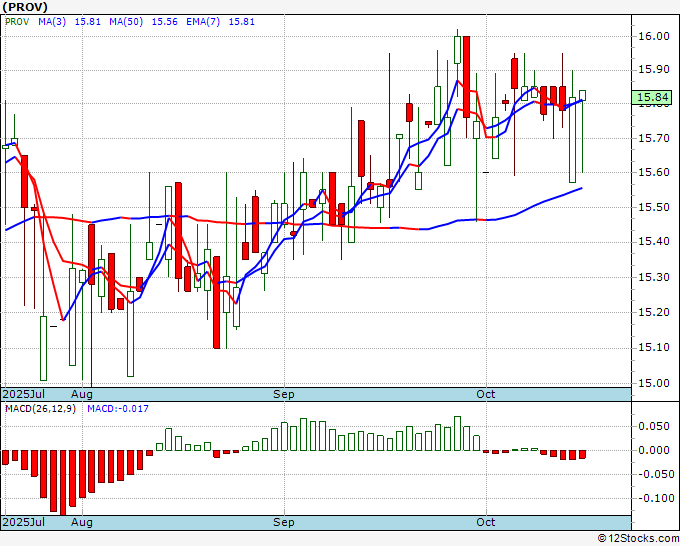This screenshot has height=546, width=680.
Task: Click the MA(3) indicator label
Action: coord(52,22)
